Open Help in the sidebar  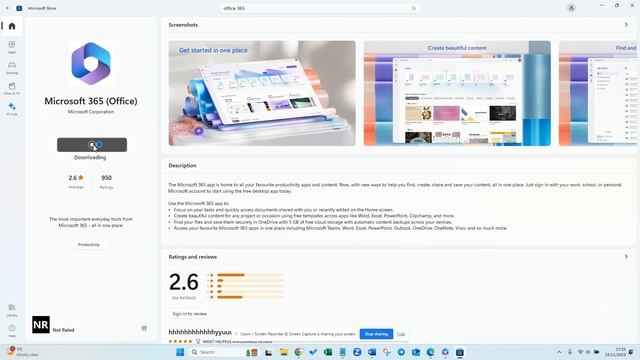point(12,330)
